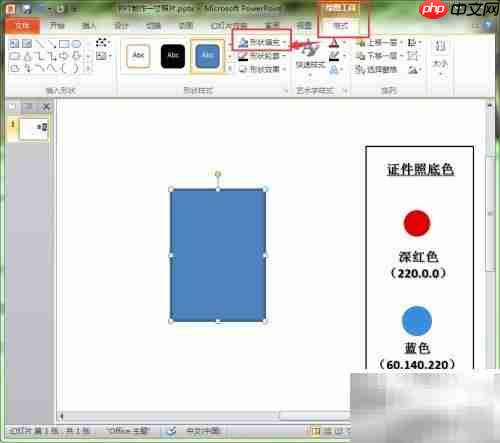Switch to the Outline tab in left pane
Image resolution: width=500 pixels, height=443 pixels.
(x=28, y=107)
